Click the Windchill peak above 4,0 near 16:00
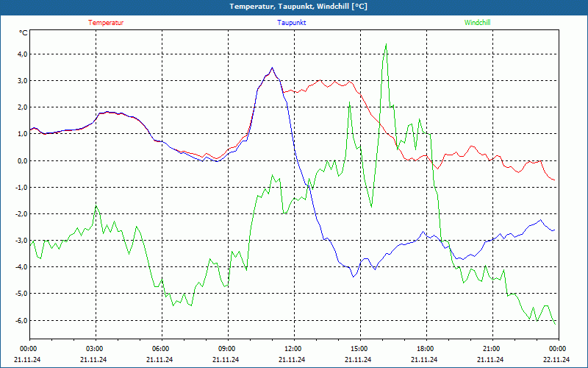 pos(386,44)
